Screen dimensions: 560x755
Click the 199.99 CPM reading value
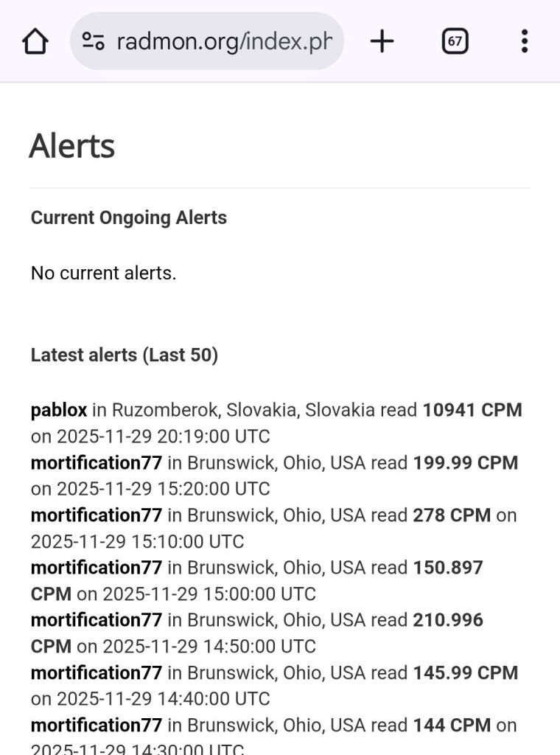point(466,463)
